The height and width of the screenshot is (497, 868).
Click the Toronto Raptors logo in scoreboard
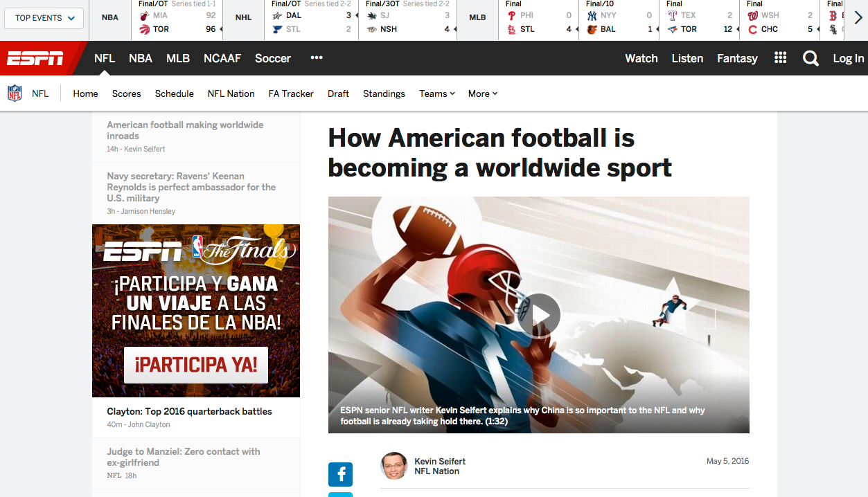(144, 29)
